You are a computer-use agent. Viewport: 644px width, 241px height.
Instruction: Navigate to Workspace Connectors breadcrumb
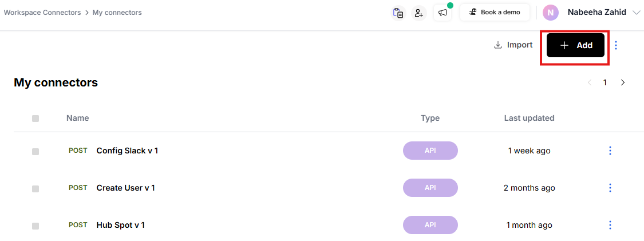point(42,13)
